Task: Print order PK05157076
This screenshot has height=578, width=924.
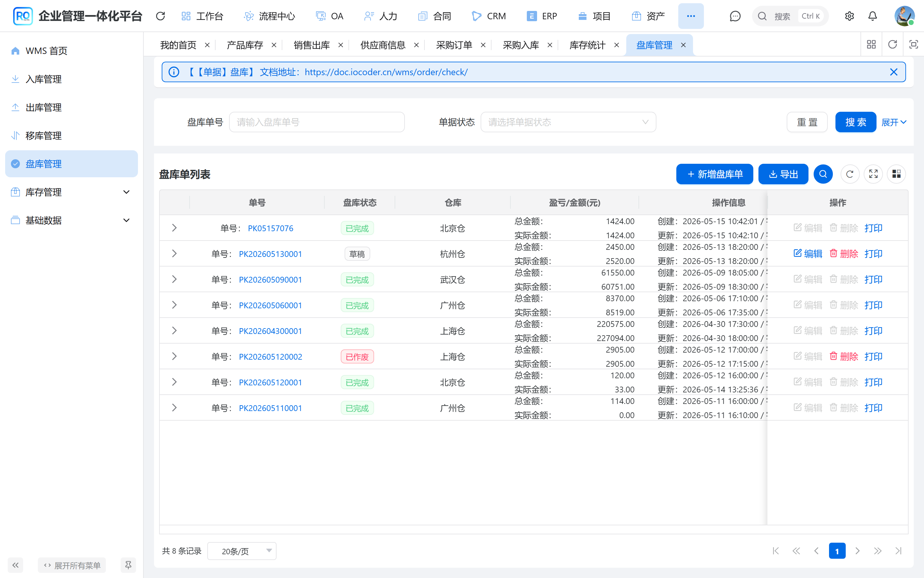Action: pyautogui.click(x=873, y=228)
